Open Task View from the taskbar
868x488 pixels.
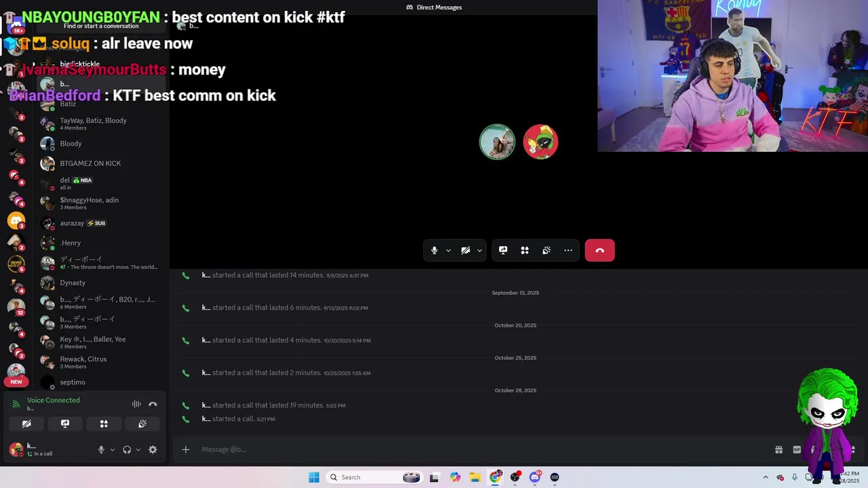(x=434, y=477)
